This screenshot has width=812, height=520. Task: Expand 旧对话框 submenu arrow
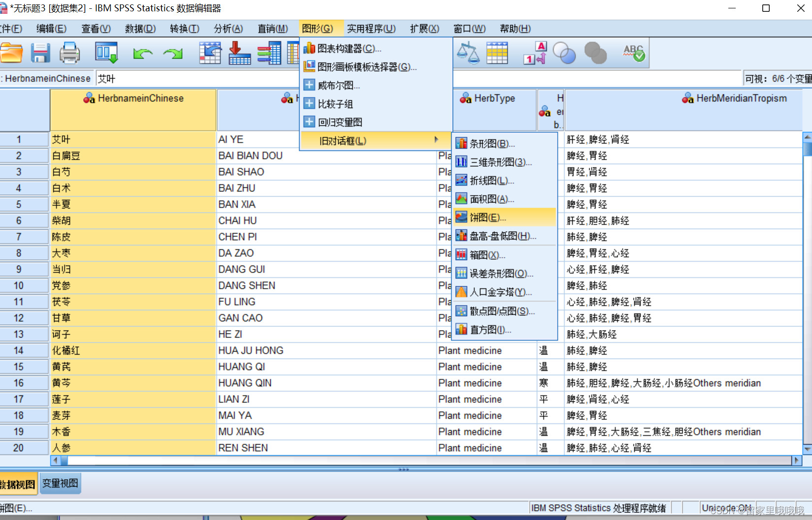[x=436, y=140]
